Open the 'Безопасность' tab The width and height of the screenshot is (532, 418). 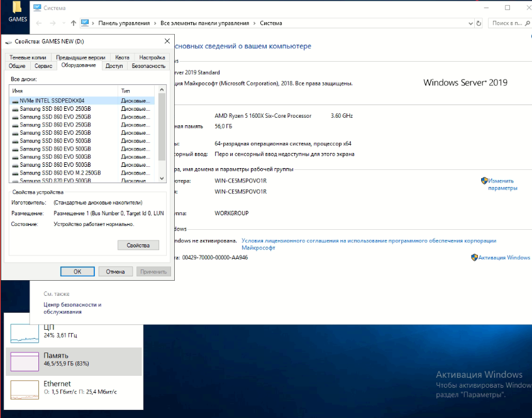pyautogui.click(x=148, y=66)
